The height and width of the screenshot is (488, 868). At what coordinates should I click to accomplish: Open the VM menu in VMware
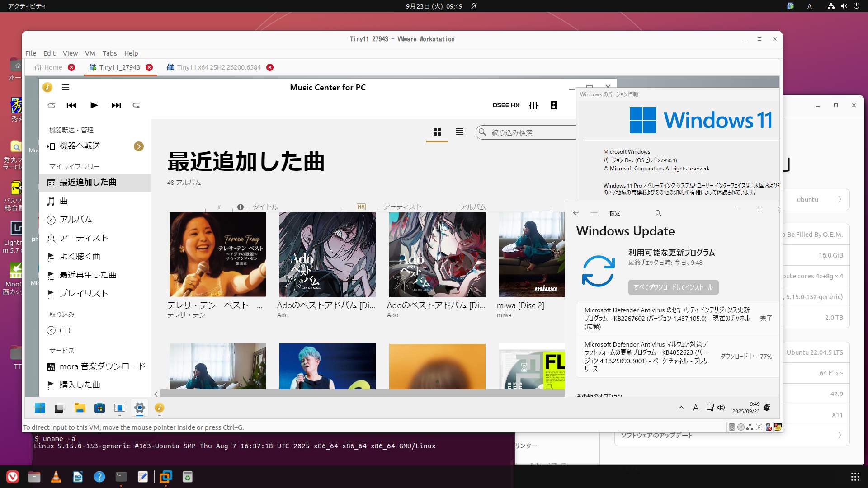click(90, 53)
